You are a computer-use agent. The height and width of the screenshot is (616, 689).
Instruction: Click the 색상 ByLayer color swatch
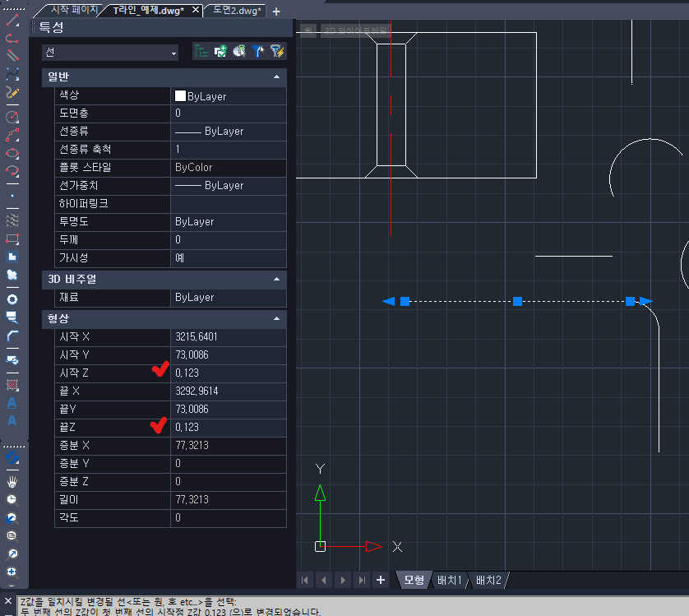(180, 96)
